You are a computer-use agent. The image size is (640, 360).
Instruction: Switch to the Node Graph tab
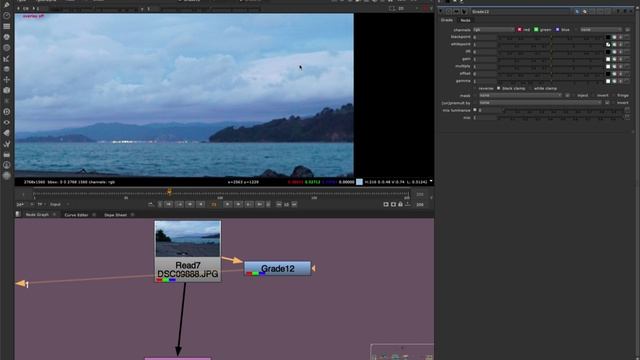[37, 214]
